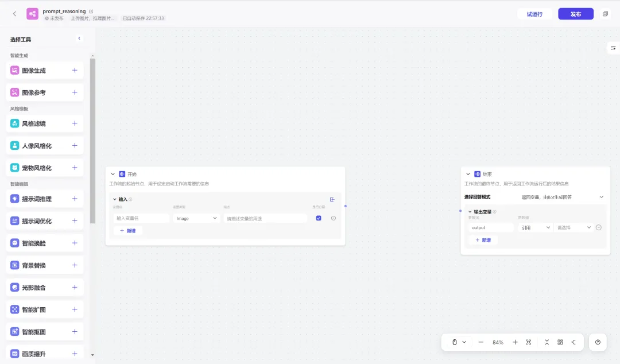Open the help question mark icon

(x=598, y=342)
